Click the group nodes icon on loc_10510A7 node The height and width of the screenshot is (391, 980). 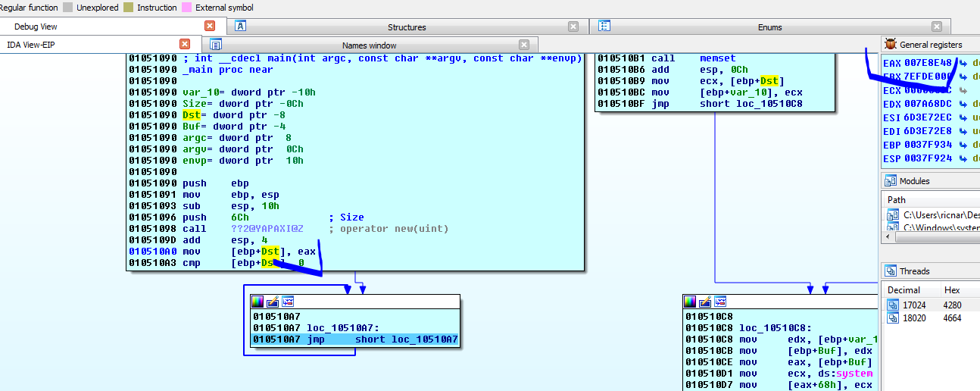coord(287,302)
